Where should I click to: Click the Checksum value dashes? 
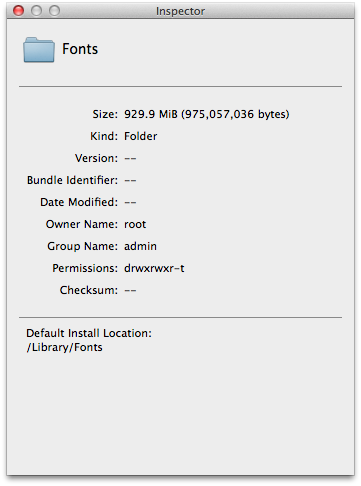130,291
